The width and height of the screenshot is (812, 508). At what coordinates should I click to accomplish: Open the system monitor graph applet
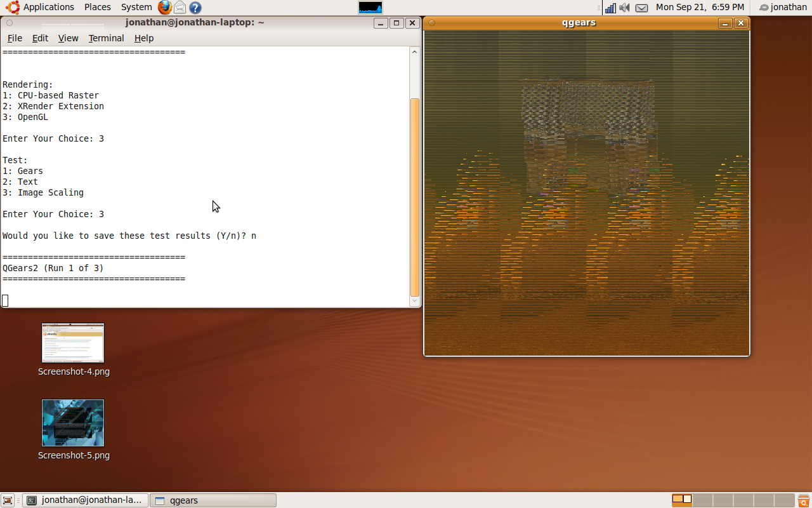[370, 8]
